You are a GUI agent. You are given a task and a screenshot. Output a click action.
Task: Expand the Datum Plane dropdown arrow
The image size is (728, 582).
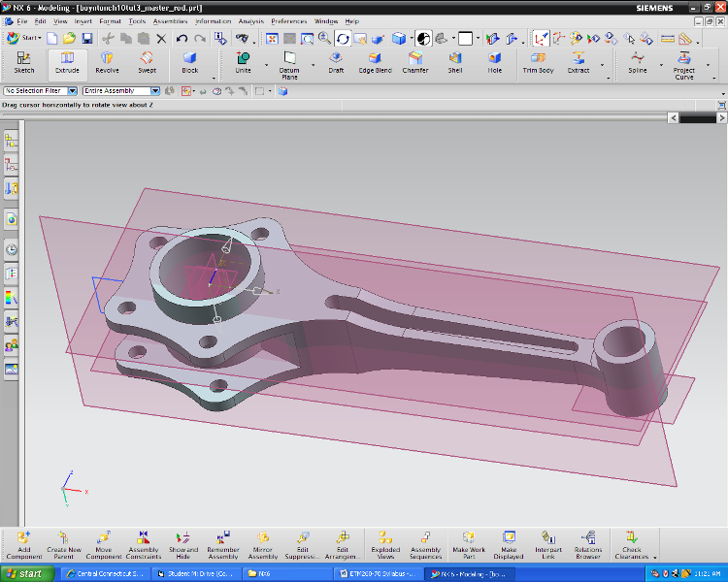pos(311,65)
